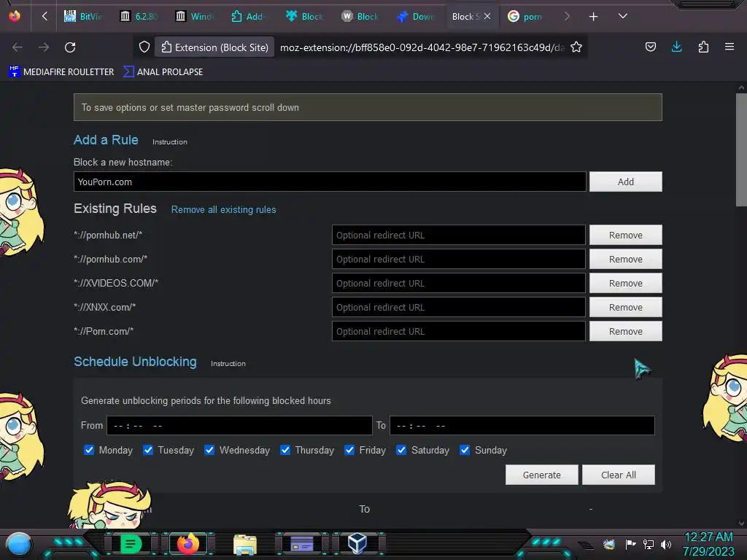Image resolution: width=747 pixels, height=560 pixels.
Task: Reload the page
Action: tap(70, 47)
